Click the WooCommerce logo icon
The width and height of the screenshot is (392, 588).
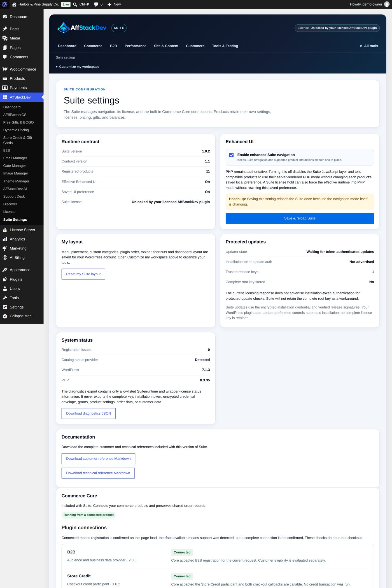5,69
